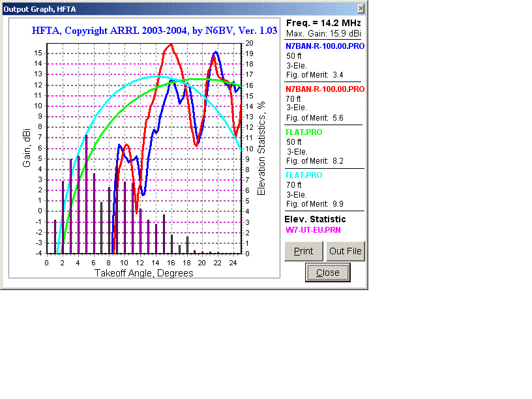The height and width of the screenshot is (399, 532).
Task: Select the blue N7BAN-R-100.00.PRO legend entry
Action: [324, 46]
